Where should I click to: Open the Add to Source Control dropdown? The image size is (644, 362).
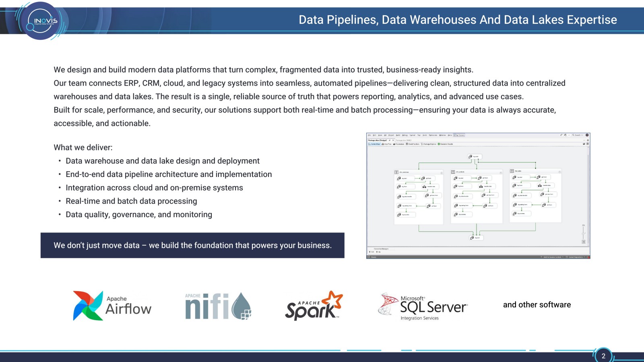tap(551, 257)
